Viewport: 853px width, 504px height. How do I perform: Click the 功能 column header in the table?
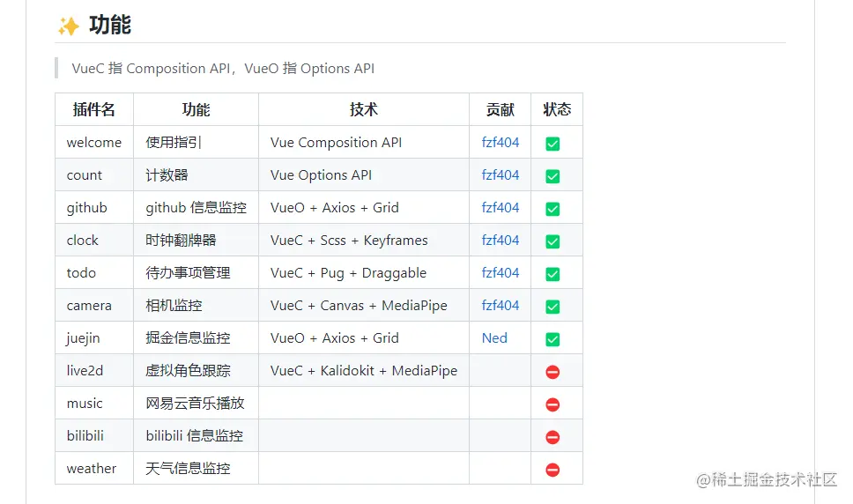point(196,109)
